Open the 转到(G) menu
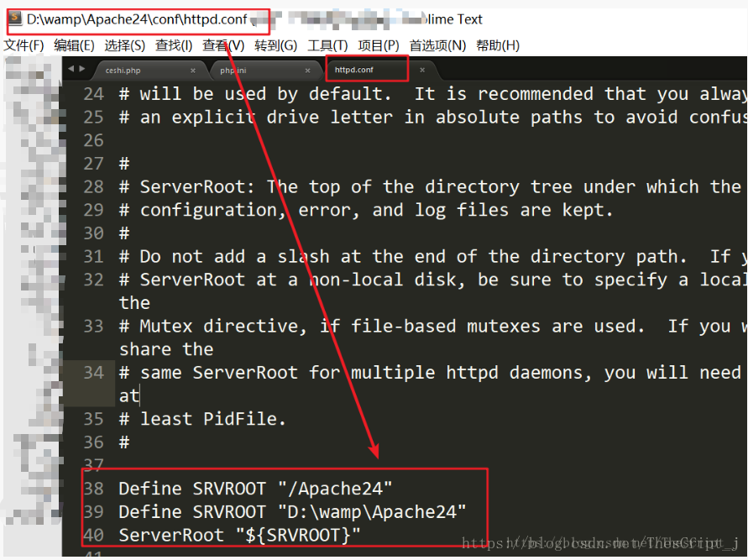Image resolution: width=748 pixels, height=560 pixels. (x=275, y=46)
